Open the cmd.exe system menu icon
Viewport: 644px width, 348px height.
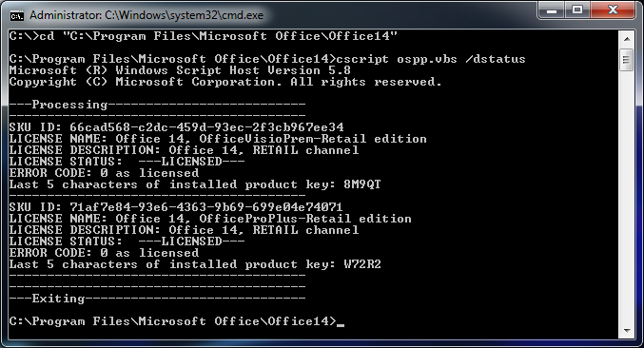tap(17, 15)
